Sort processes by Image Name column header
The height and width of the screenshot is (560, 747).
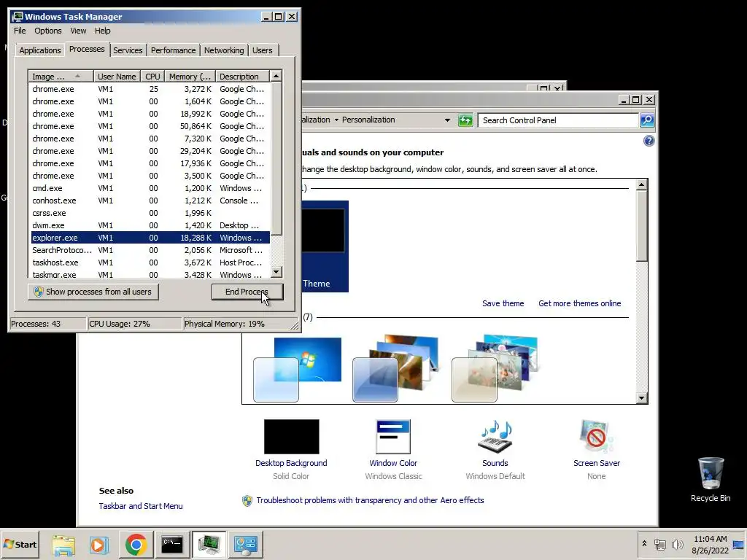pyautogui.click(x=61, y=76)
